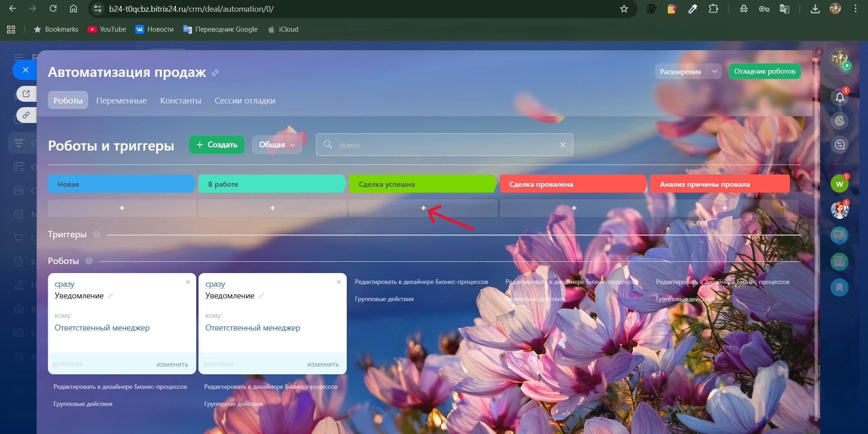Image resolution: width=868 pixels, height=434 pixels.
Task: Switch to the Переменные tab
Action: [x=121, y=100]
